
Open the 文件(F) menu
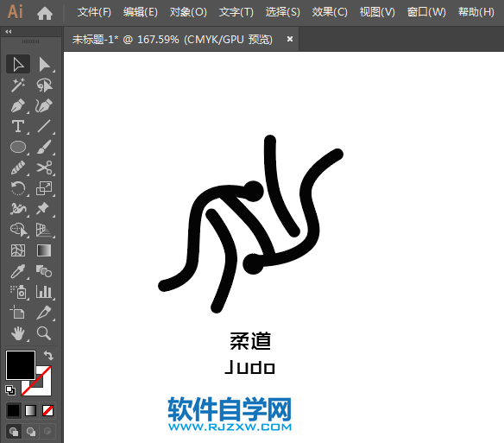[x=94, y=12]
